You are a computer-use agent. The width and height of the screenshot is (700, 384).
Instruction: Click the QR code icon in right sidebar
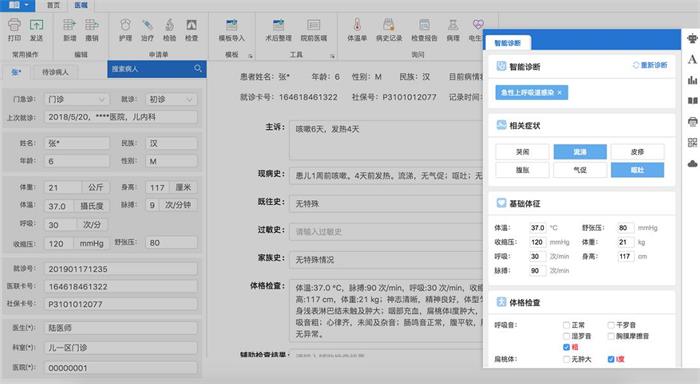pos(692,142)
